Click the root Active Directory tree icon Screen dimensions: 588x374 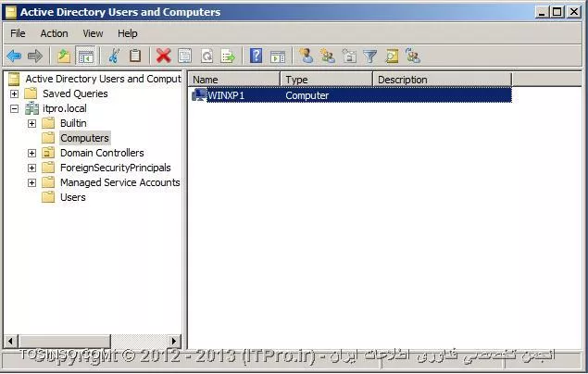point(14,79)
